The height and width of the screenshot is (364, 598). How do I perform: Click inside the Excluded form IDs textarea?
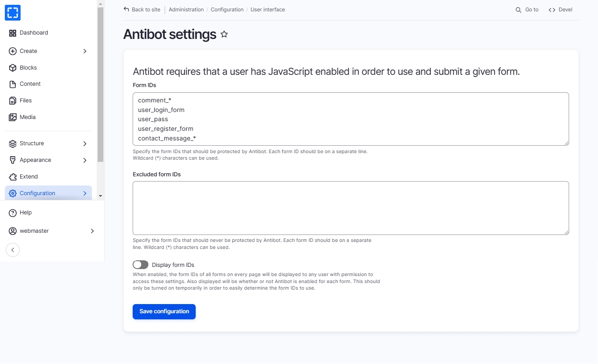351,208
